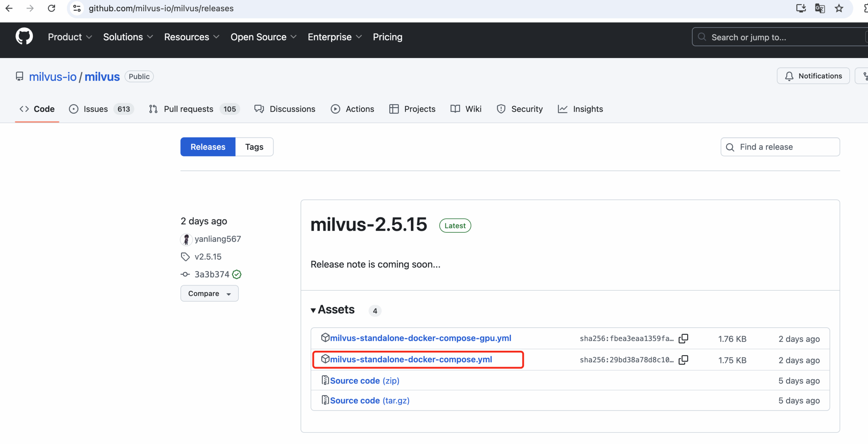Viewport: 868px width, 444px height.
Task: Expand the Solutions menu
Action: pyautogui.click(x=128, y=37)
